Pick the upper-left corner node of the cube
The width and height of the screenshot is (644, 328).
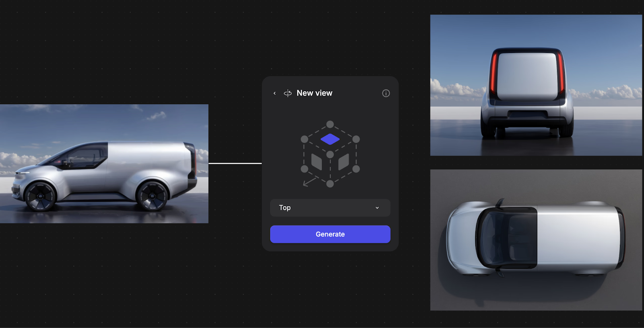304,139
